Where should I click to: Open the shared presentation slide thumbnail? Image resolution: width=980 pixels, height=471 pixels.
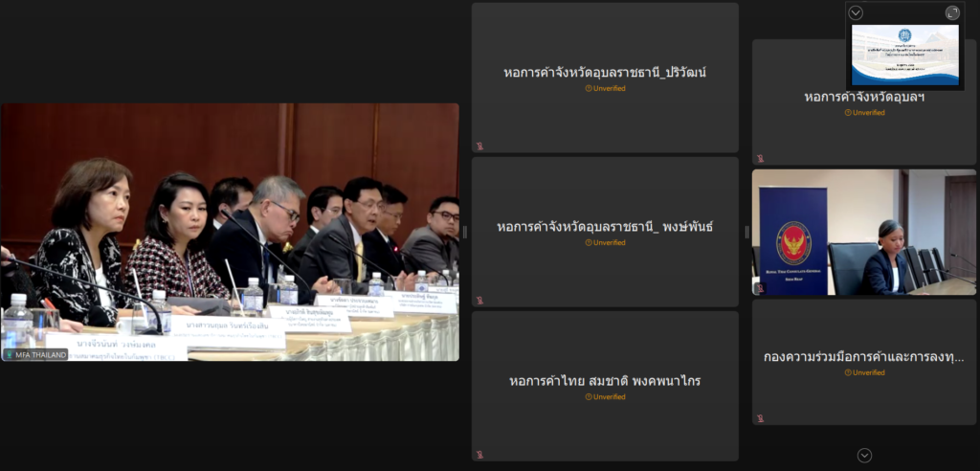click(x=905, y=55)
